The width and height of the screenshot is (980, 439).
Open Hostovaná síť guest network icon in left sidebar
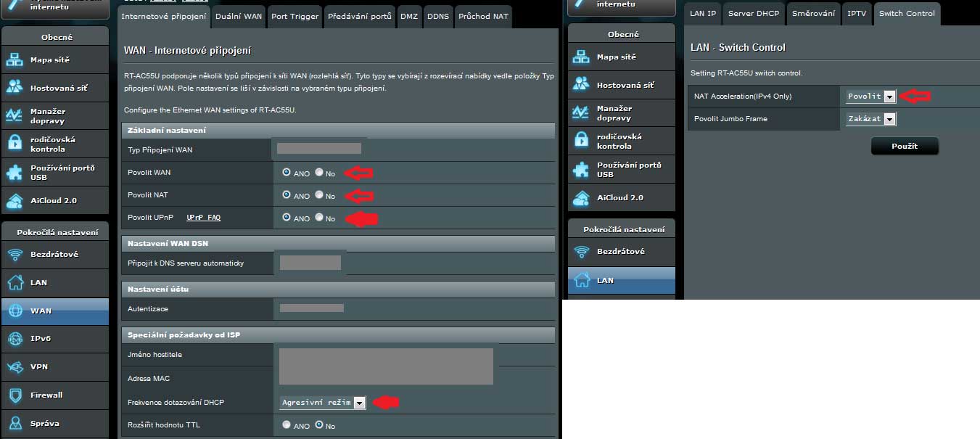[x=15, y=87]
